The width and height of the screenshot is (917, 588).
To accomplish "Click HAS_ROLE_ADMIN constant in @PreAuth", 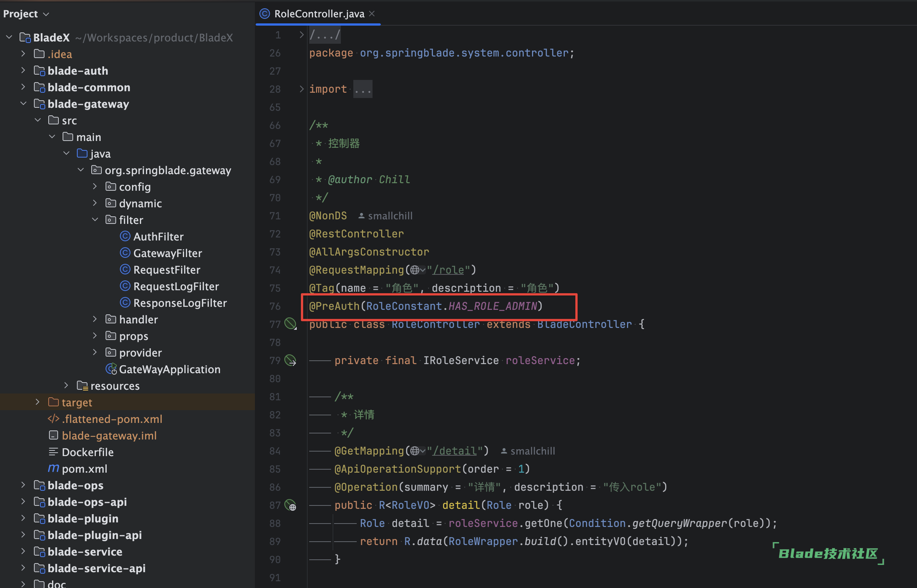I will tap(493, 306).
